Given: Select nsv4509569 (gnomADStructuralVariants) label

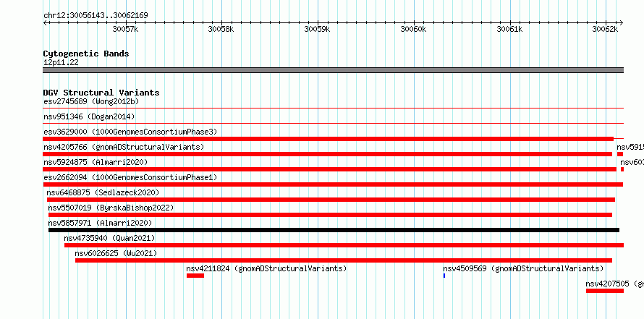Looking at the screenshot, I should point(523,268).
